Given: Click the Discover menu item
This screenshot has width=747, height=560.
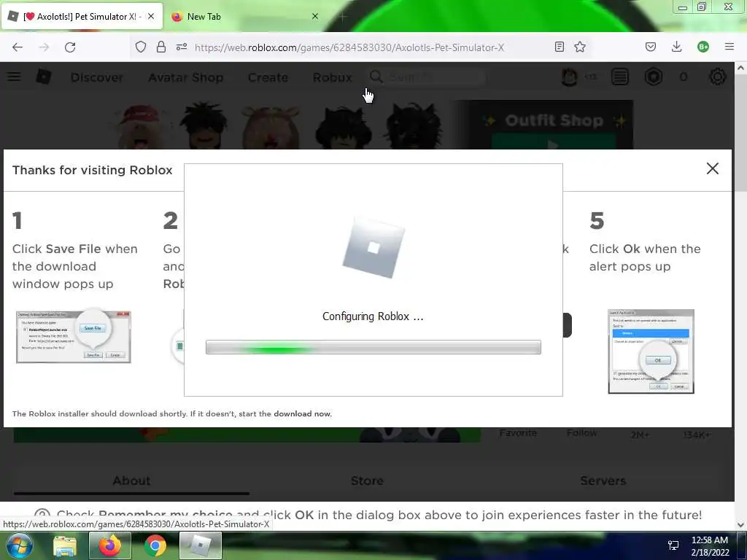Looking at the screenshot, I should [97, 77].
